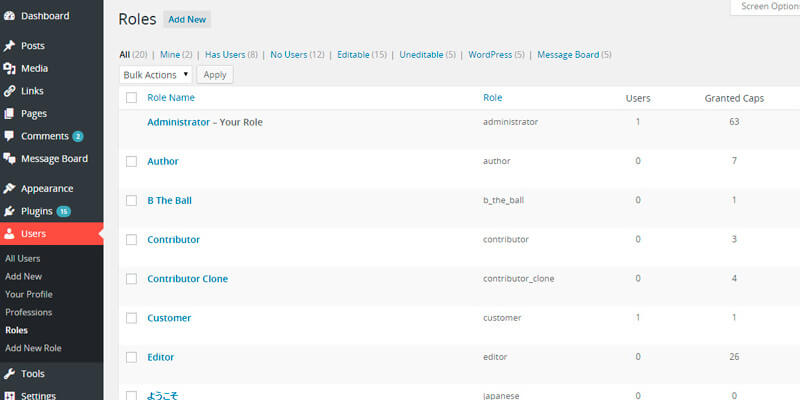Viewport: 800px width, 400px height.
Task: Filter roles by No Users
Action: pyautogui.click(x=289, y=55)
